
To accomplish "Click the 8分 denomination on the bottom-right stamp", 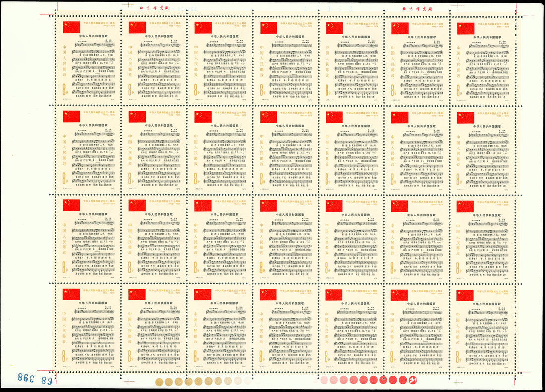I will pos(459,356).
